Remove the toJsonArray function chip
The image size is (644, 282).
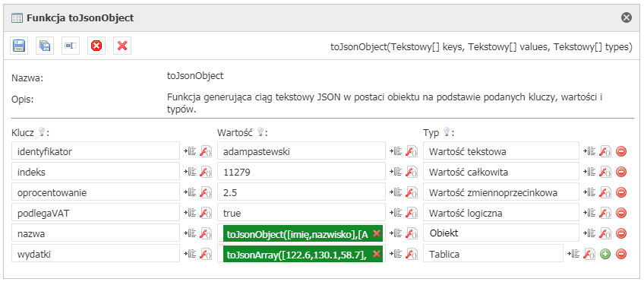coord(376,254)
